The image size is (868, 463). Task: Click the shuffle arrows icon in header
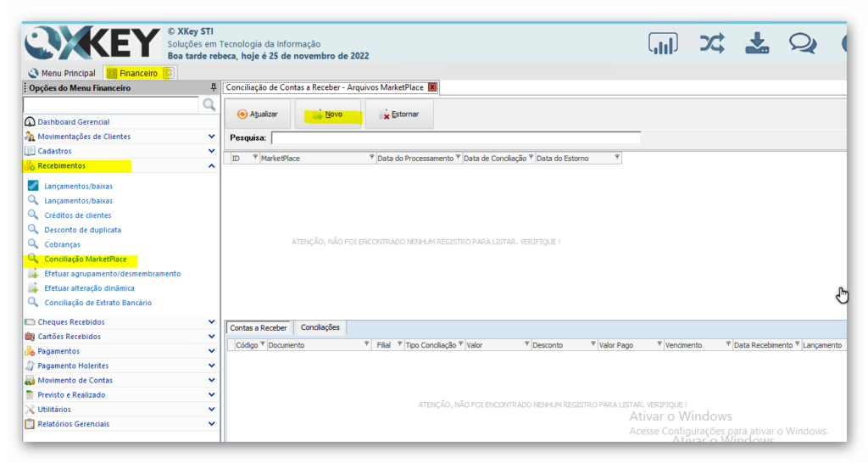(712, 43)
